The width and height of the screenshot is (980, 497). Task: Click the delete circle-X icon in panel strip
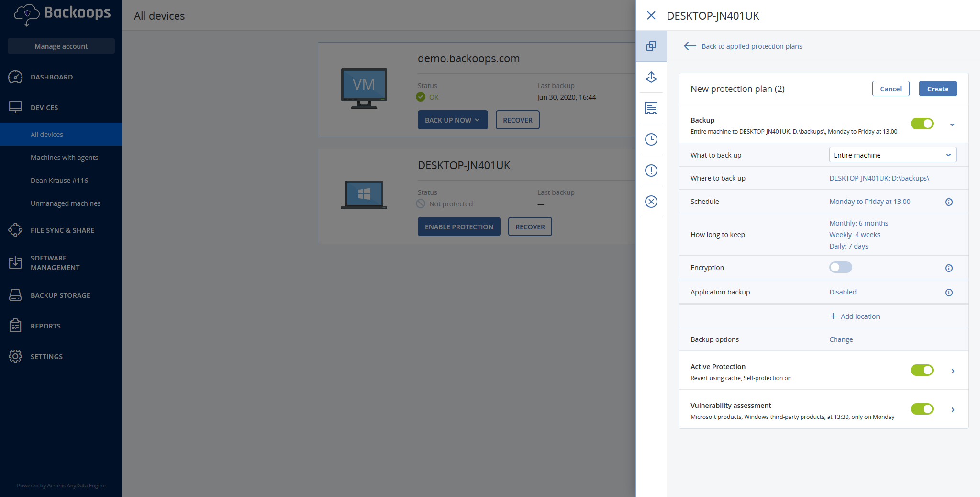pyautogui.click(x=651, y=202)
